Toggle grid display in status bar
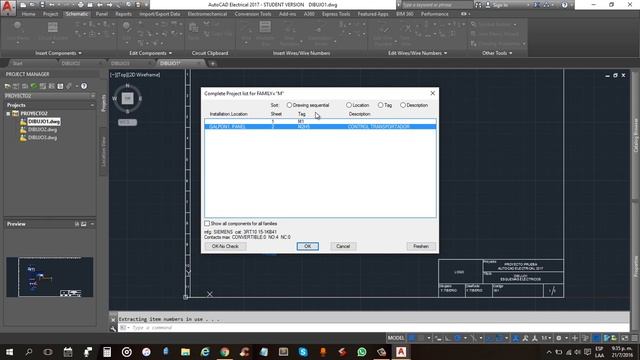 [412, 338]
